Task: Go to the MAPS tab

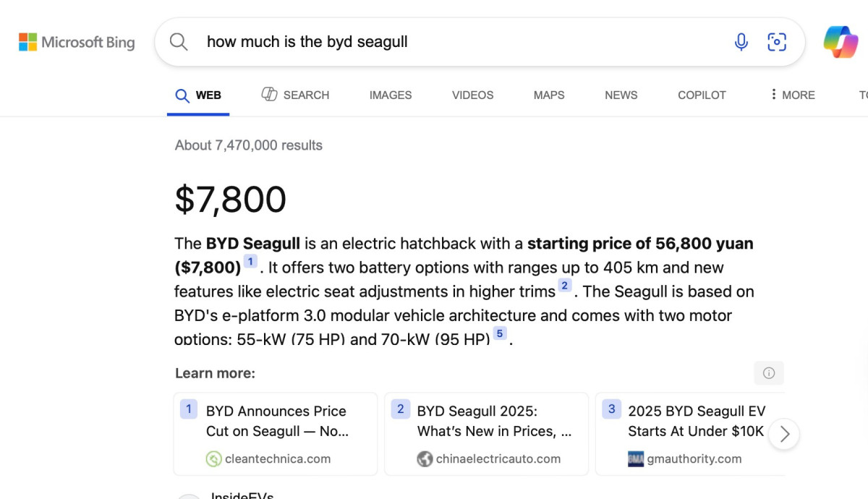Action: pos(548,95)
